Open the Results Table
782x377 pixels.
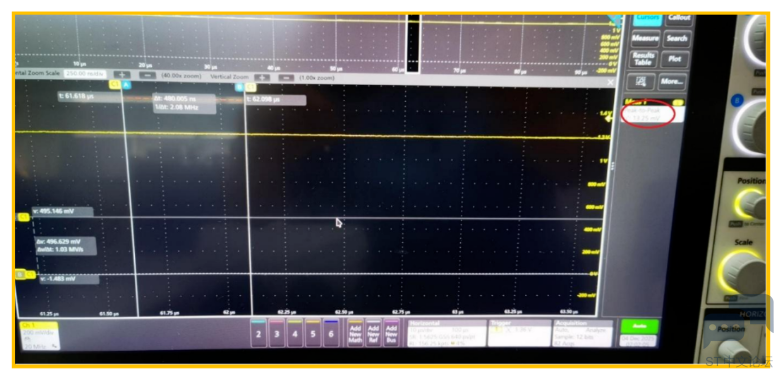click(643, 59)
